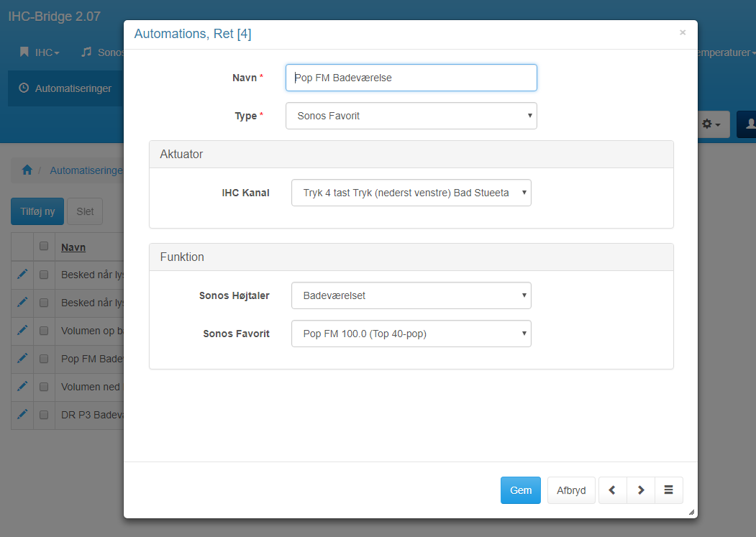
Task: Click the home breadcrumb icon
Action: tap(27, 170)
